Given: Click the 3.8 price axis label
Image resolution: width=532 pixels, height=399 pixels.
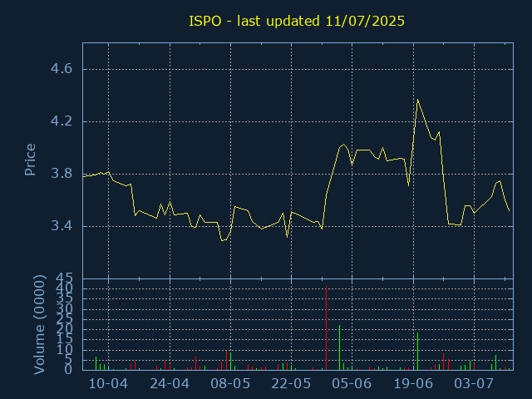Looking at the screenshot, I should 62,174.
